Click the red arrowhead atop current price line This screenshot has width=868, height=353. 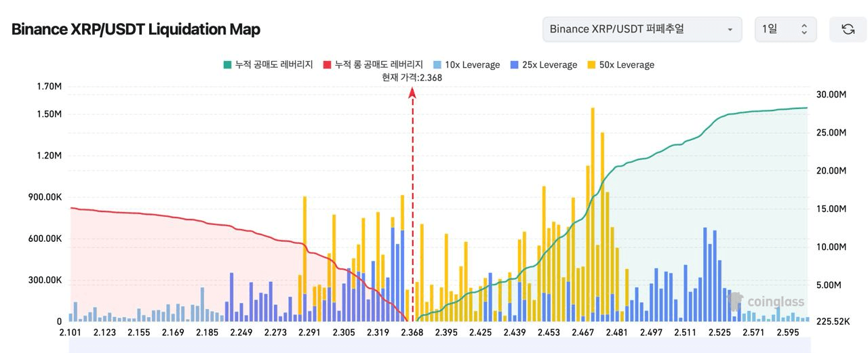coord(412,92)
